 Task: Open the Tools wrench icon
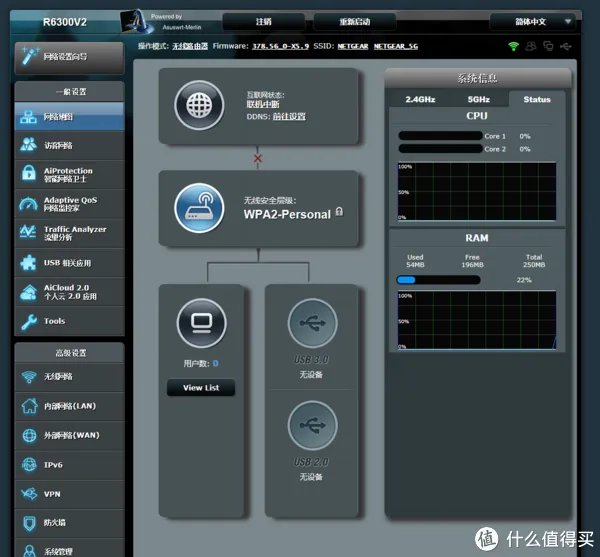pos(29,321)
